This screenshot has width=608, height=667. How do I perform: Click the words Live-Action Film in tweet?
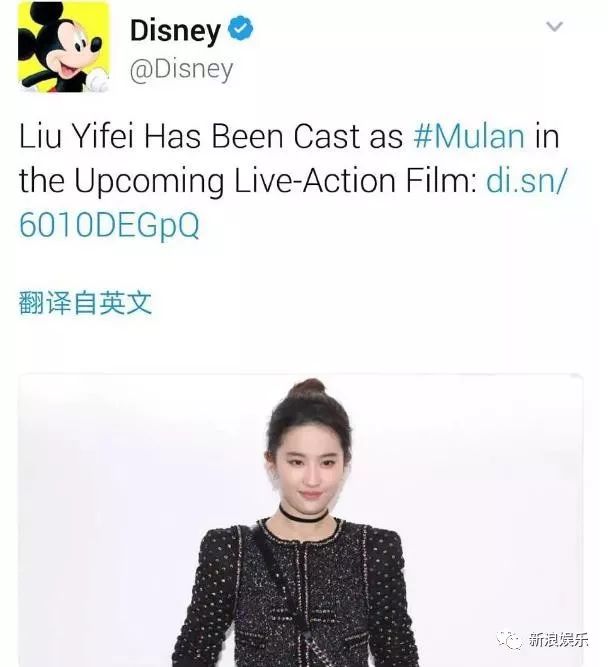[x=355, y=180]
